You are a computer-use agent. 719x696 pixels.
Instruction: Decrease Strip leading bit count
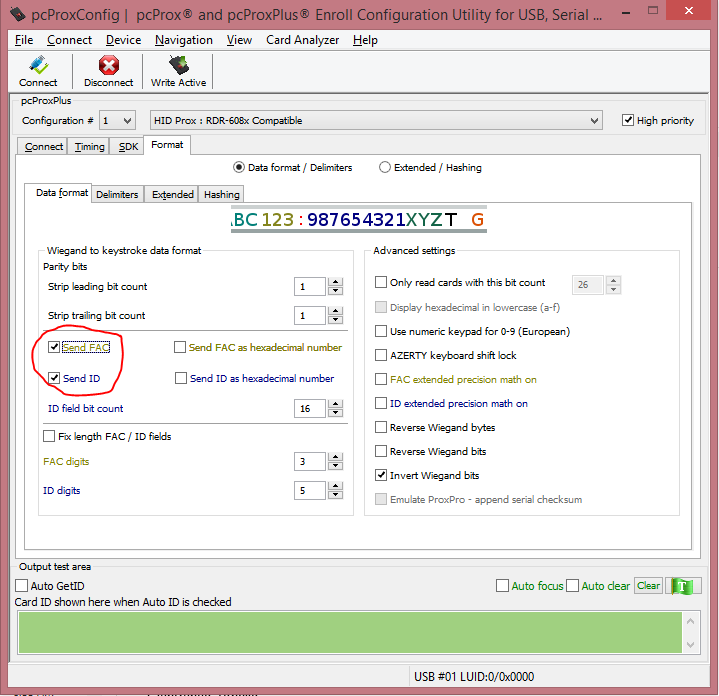(336, 291)
